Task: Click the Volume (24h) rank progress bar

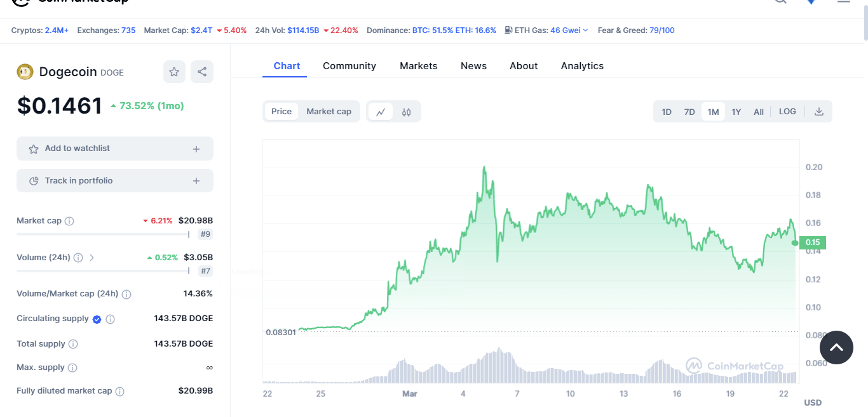Action: point(103,271)
